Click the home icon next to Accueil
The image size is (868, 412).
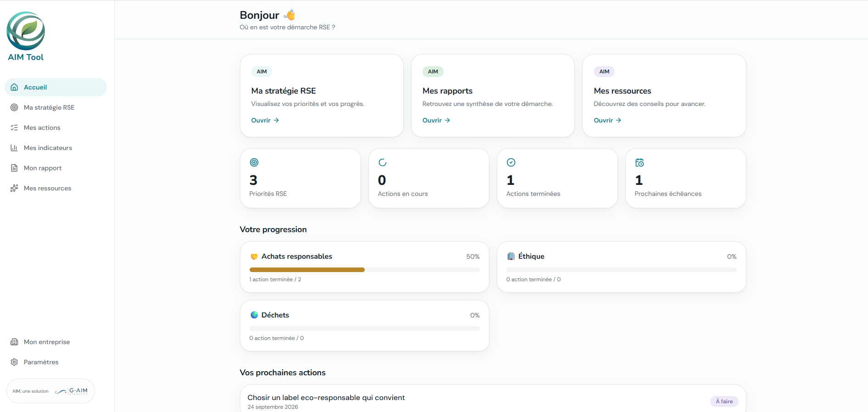pos(14,87)
